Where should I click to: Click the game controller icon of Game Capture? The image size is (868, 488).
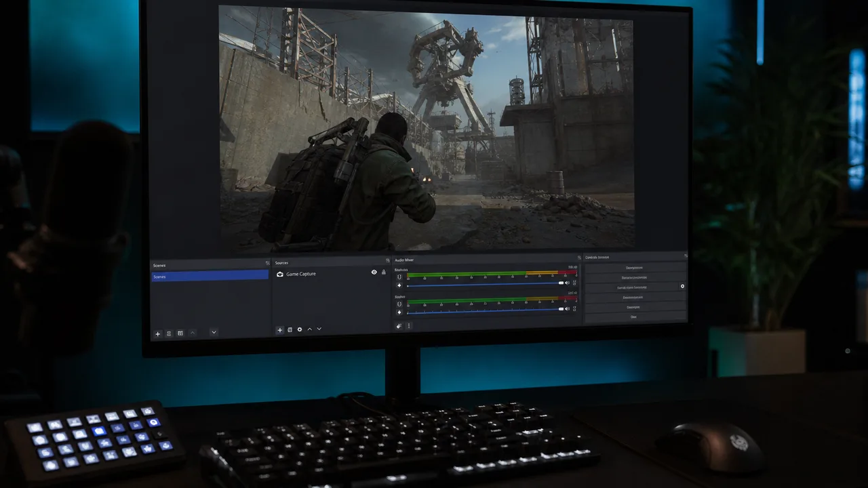pyautogui.click(x=280, y=274)
